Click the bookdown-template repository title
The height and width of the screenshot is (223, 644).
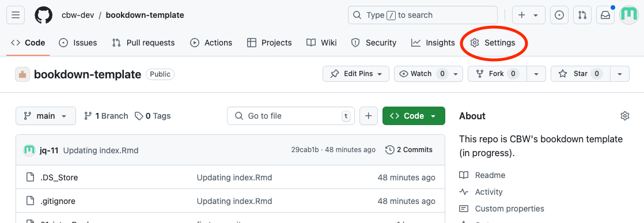click(x=88, y=74)
